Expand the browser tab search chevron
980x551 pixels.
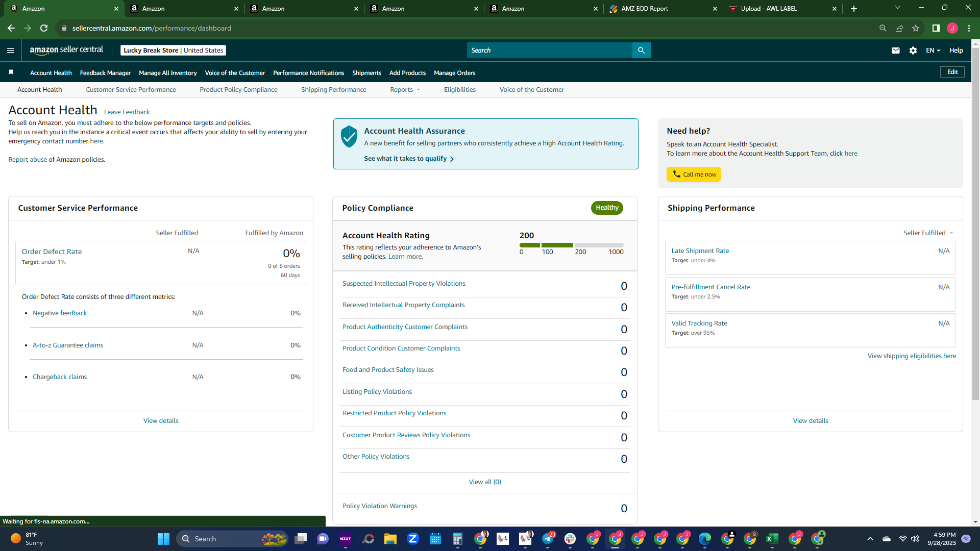pyautogui.click(x=898, y=8)
